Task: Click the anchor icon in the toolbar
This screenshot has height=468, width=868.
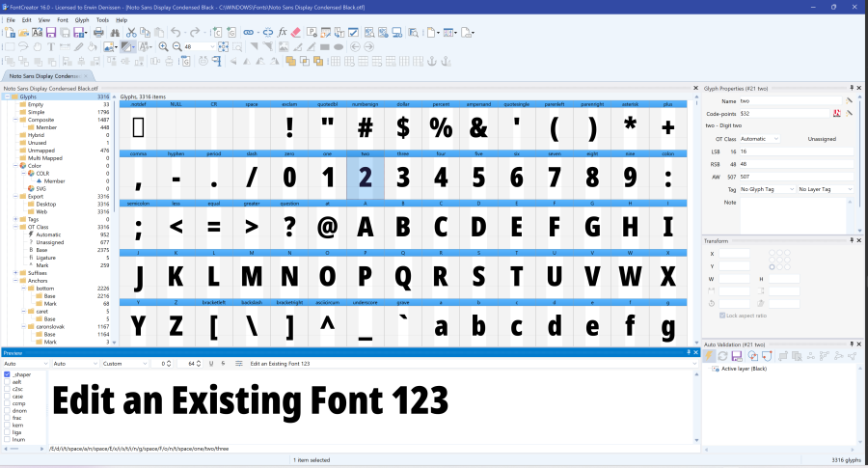Action: pyautogui.click(x=432, y=62)
